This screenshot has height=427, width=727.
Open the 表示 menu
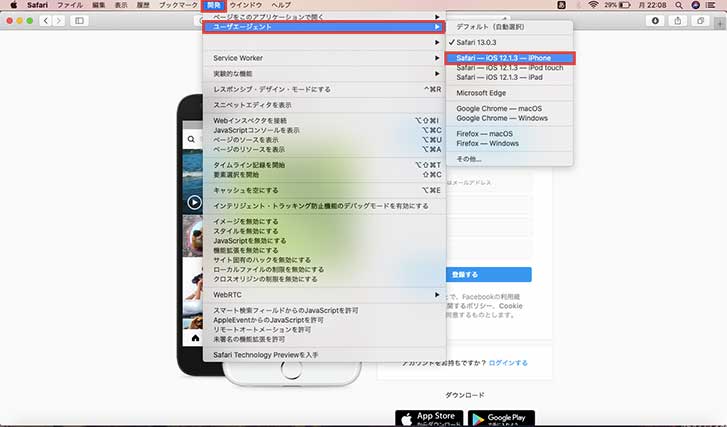pyautogui.click(x=121, y=5)
